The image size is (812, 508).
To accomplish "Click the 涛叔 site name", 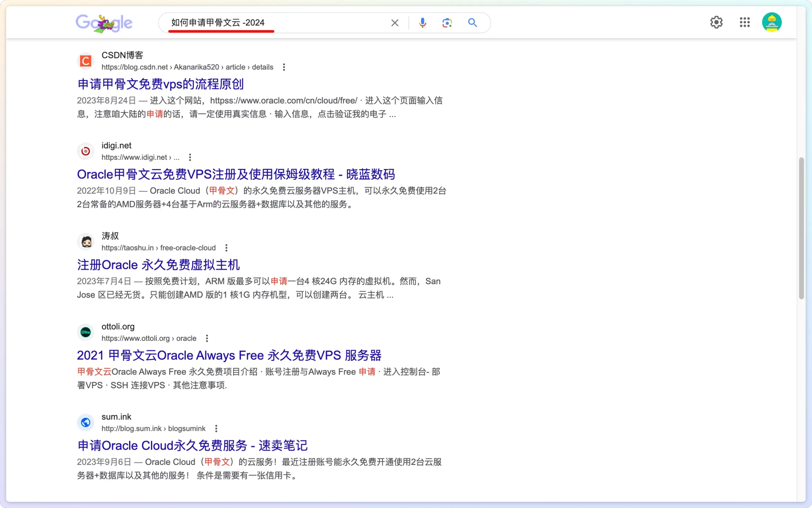I will click(x=110, y=236).
